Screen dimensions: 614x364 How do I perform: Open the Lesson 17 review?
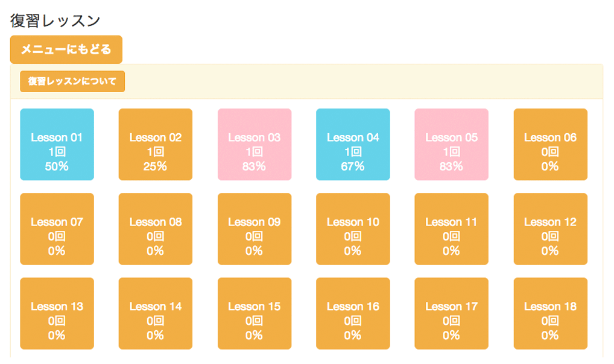point(452,313)
